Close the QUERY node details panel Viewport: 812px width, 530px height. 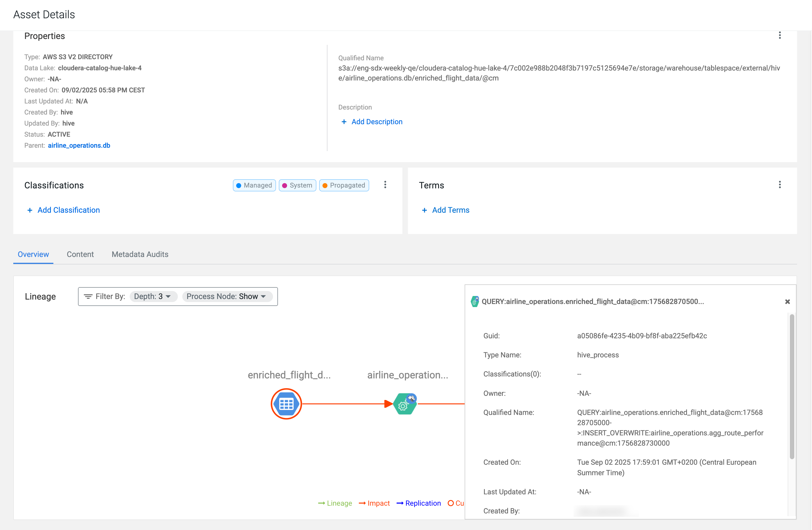(x=787, y=302)
